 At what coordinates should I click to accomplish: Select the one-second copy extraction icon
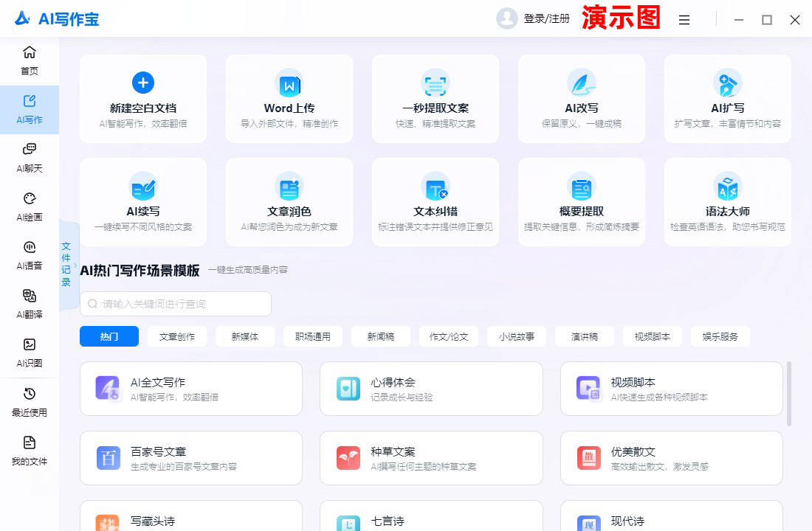pyautogui.click(x=435, y=84)
